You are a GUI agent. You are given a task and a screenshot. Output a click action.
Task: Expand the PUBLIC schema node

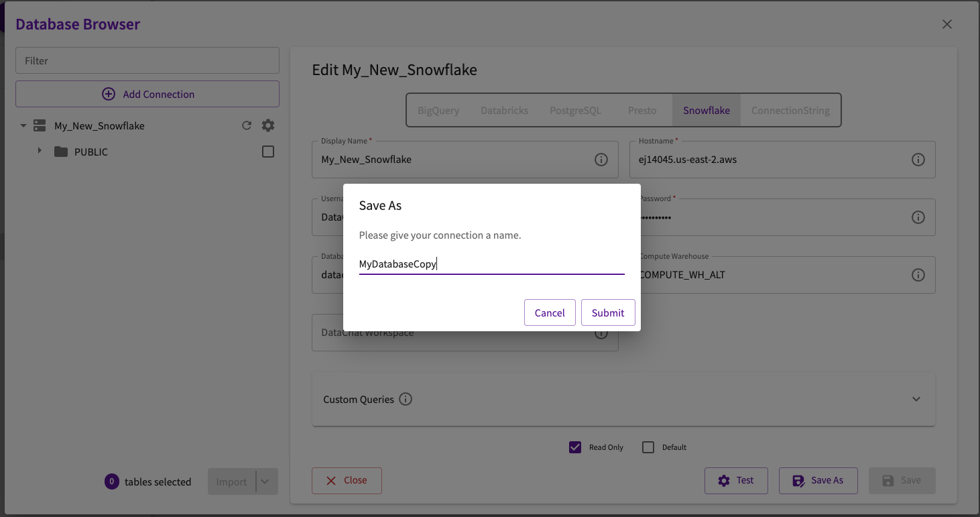(40, 151)
